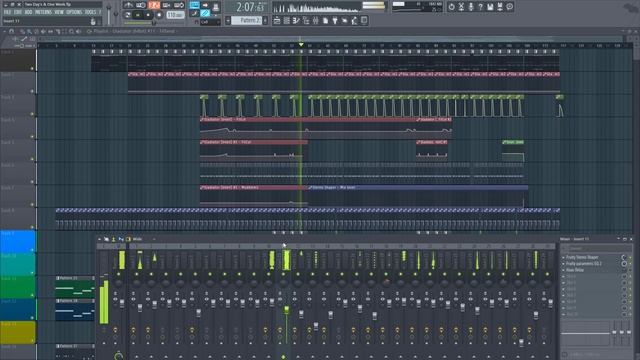640x360 pixels.
Task: Click the undo history circular arrow icon
Action: pos(451,7)
